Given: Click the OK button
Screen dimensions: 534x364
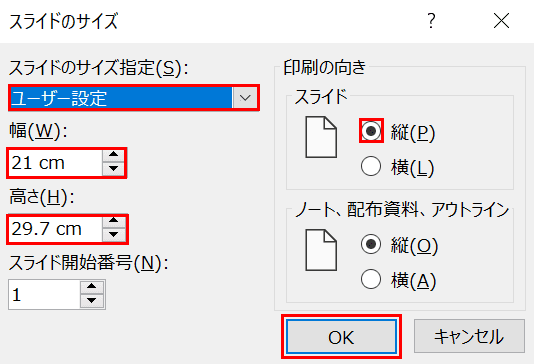Looking at the screenshot, I should (x=342, y=337).
